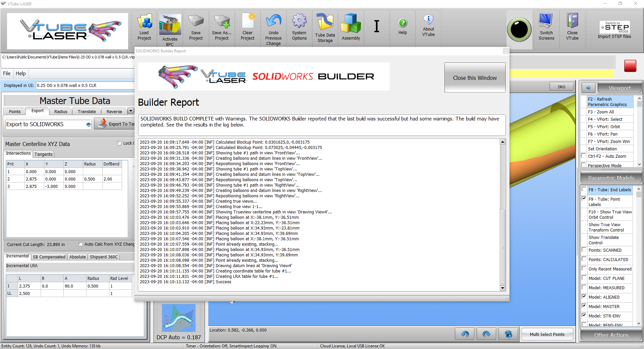The width and height of the screenshot is (644, 349).
Task: Click the Parametric Models button
Action: coord(611,178)
